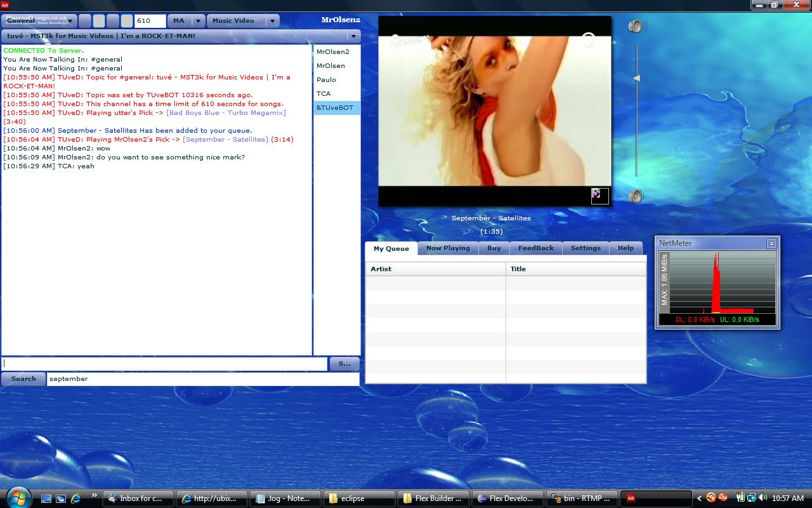Close the NetMeter widget
The image size is (812, 508).
[x=771, y=243]
